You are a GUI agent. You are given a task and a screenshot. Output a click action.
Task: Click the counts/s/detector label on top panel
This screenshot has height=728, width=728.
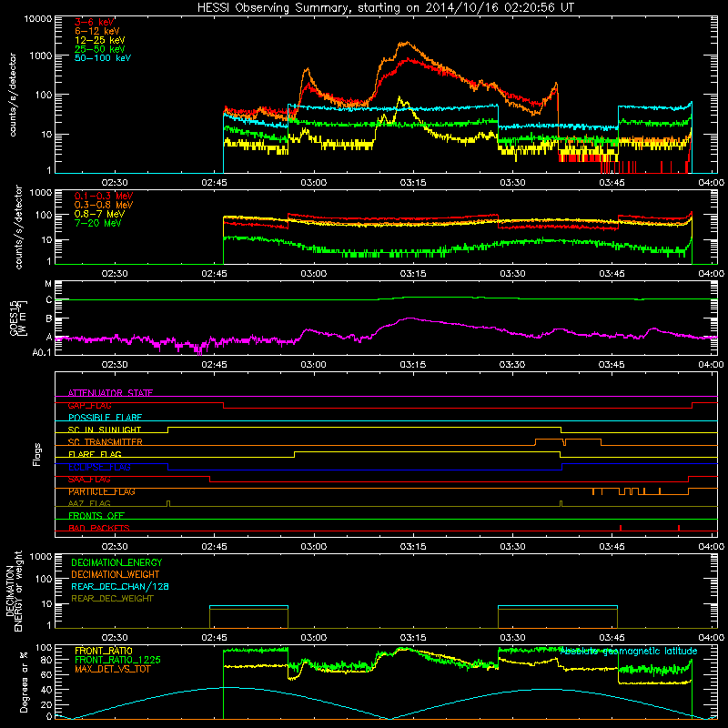(13, 95)
